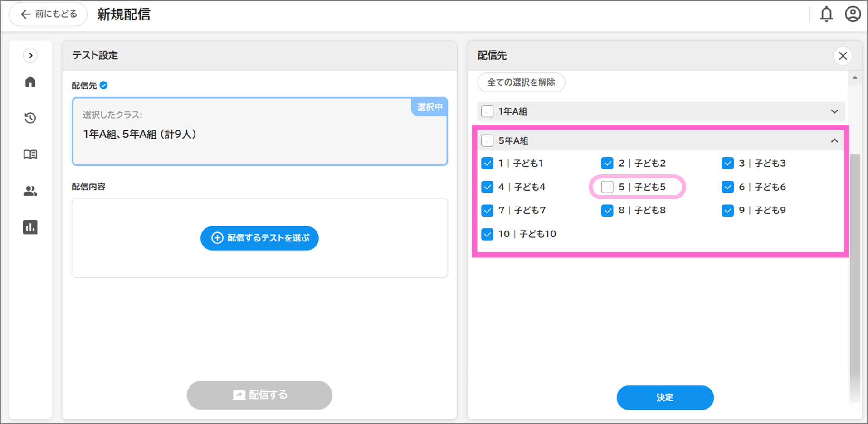Open the people group icon in sidebar
The image size is (868, 424).
click(x=30, y=191)
